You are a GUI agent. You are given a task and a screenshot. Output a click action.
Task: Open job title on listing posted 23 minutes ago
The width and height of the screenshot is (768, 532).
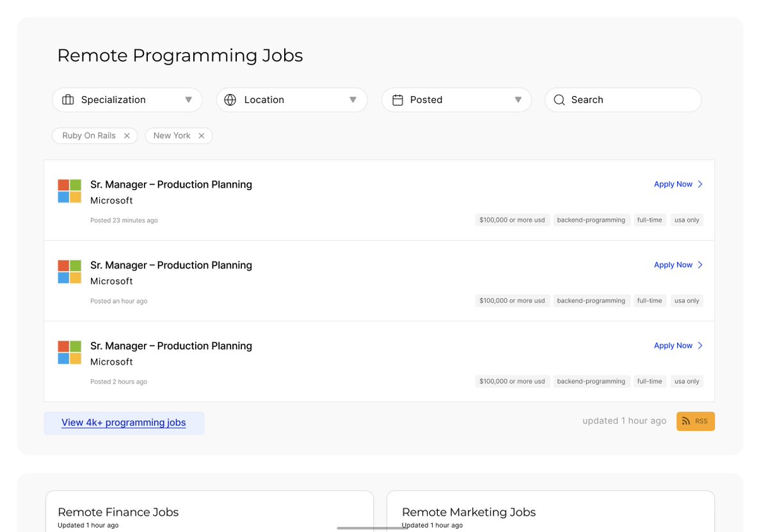(171, 184)
